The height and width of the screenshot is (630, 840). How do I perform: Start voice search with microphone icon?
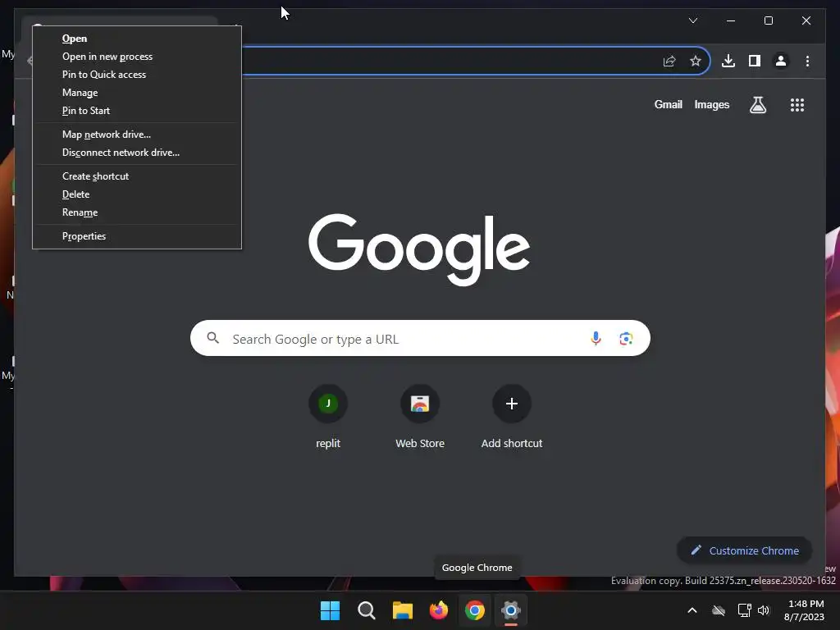[596, 339]
